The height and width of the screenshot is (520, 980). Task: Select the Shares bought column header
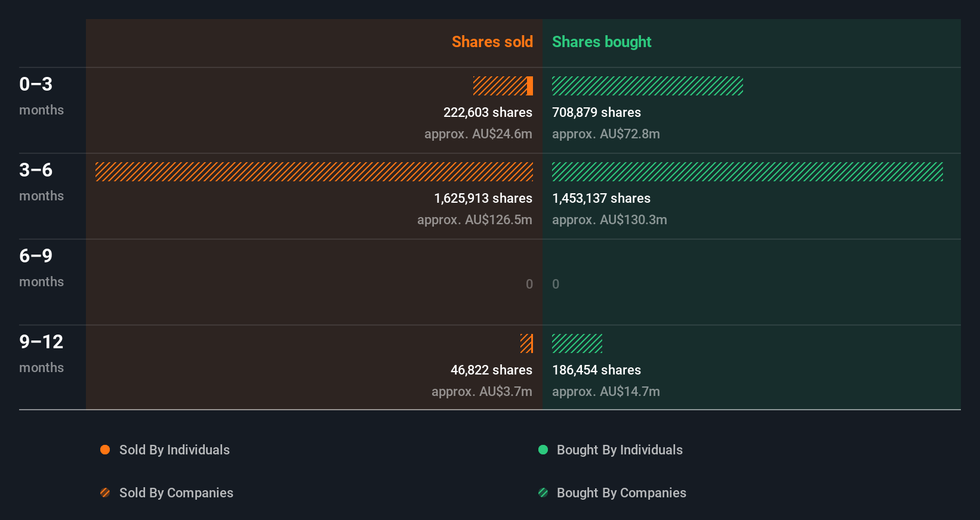point(602,42)
